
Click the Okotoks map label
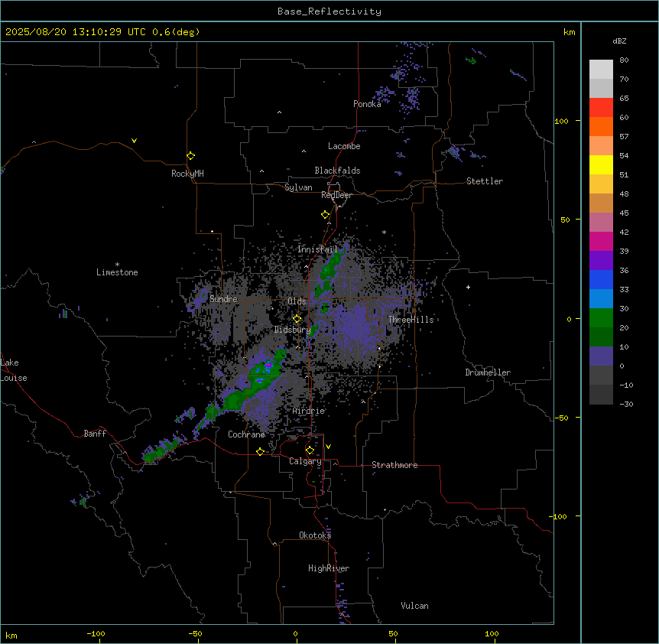point(315,535)
